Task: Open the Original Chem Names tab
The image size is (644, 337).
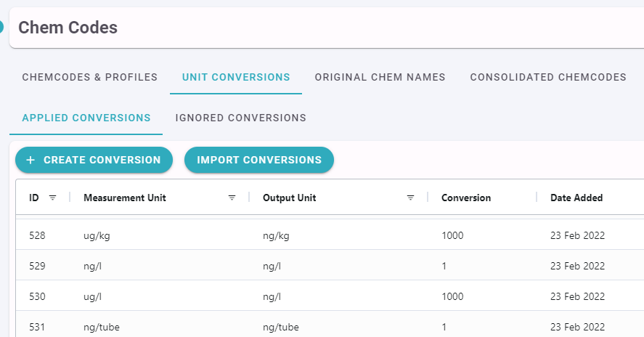Action: pyautogui.click(x=380, y=77)
